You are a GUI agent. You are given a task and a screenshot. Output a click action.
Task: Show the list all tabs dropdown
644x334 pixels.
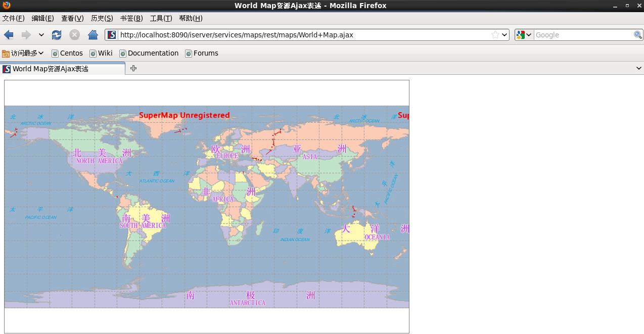tap(639, 68)
